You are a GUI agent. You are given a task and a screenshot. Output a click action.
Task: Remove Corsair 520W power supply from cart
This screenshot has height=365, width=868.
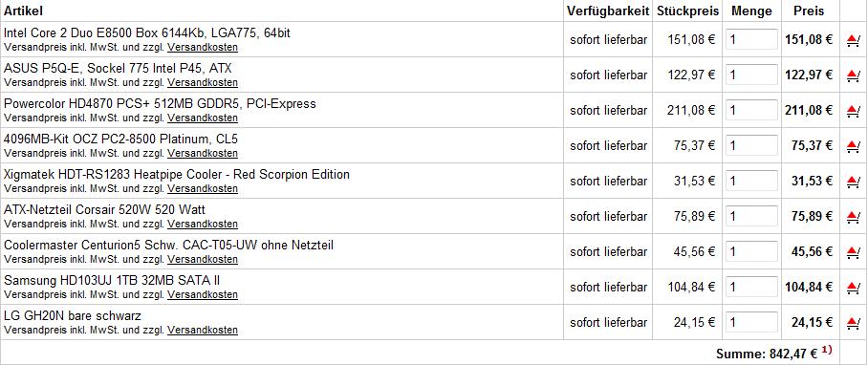(x=853, y=217)
